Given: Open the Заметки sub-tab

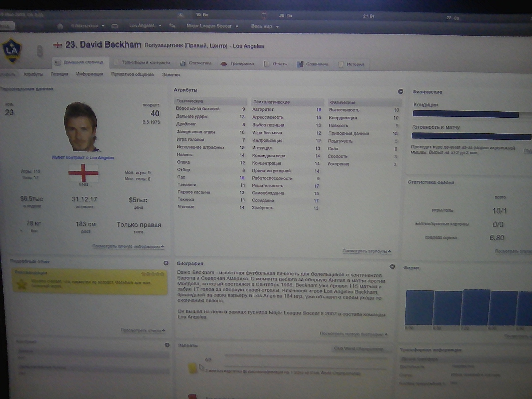Looking at the screenshot, I should 171,75.
